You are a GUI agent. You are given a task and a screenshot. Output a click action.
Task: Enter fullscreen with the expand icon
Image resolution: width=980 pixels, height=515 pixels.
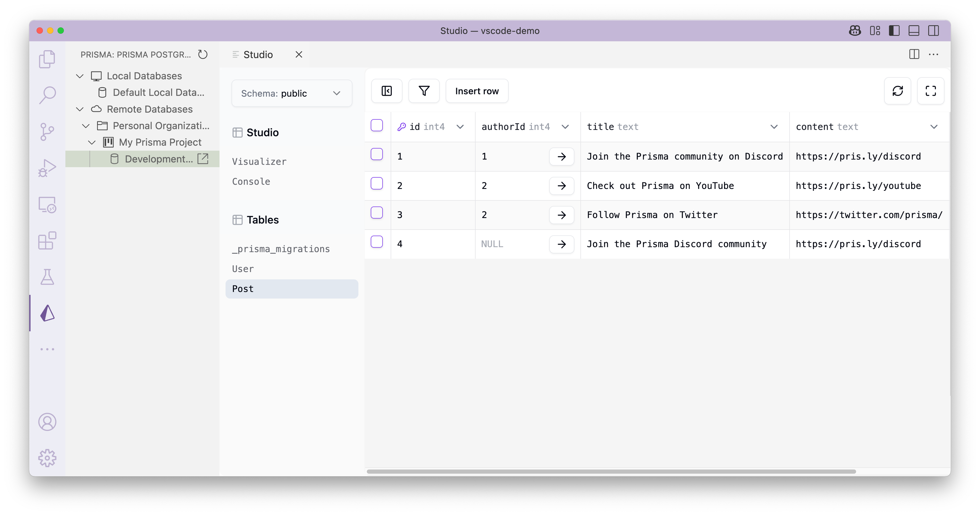930,91
